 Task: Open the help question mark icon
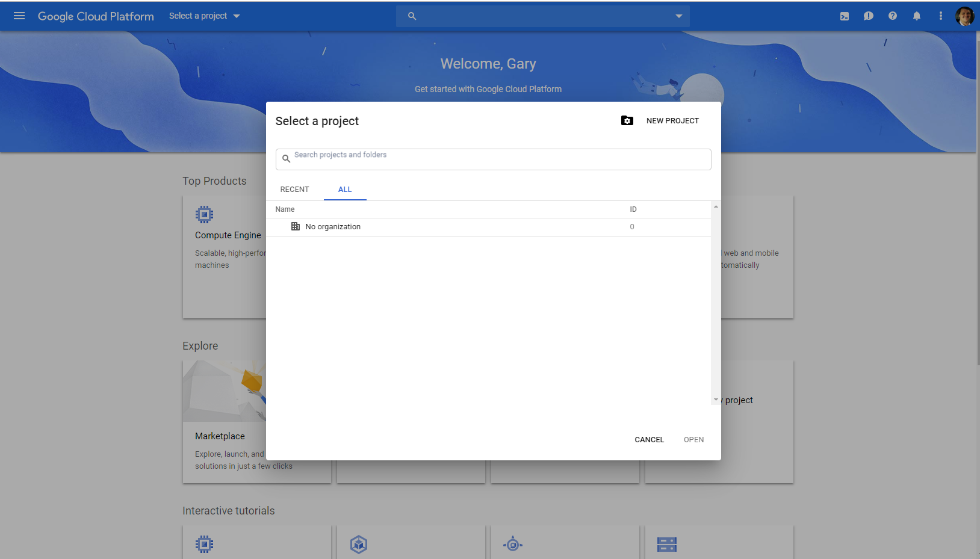tap(893, 16)
